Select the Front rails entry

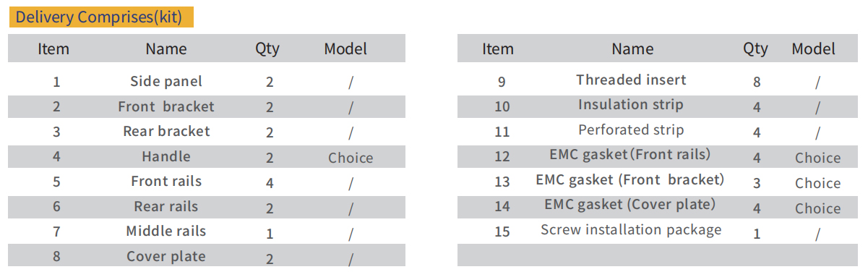166,181
